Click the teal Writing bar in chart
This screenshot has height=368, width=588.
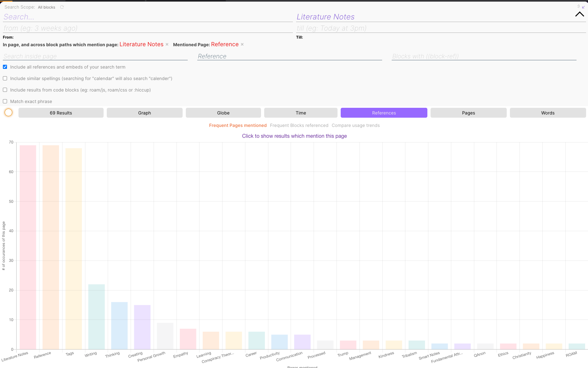click(x=96, y=316)
